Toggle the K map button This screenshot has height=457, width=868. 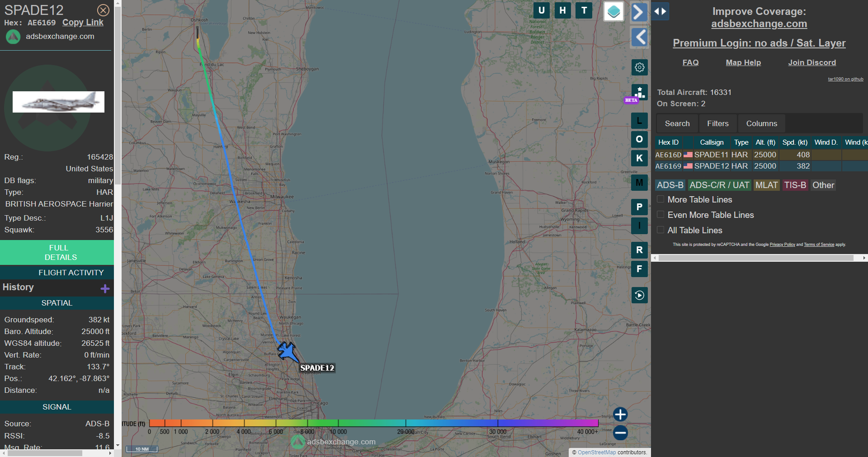pyautogui.click(x=639, y=158)
